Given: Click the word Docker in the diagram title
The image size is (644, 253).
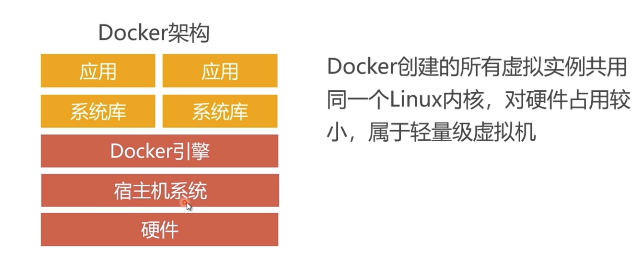Looking at the screenshot, I should click(133, 32).
